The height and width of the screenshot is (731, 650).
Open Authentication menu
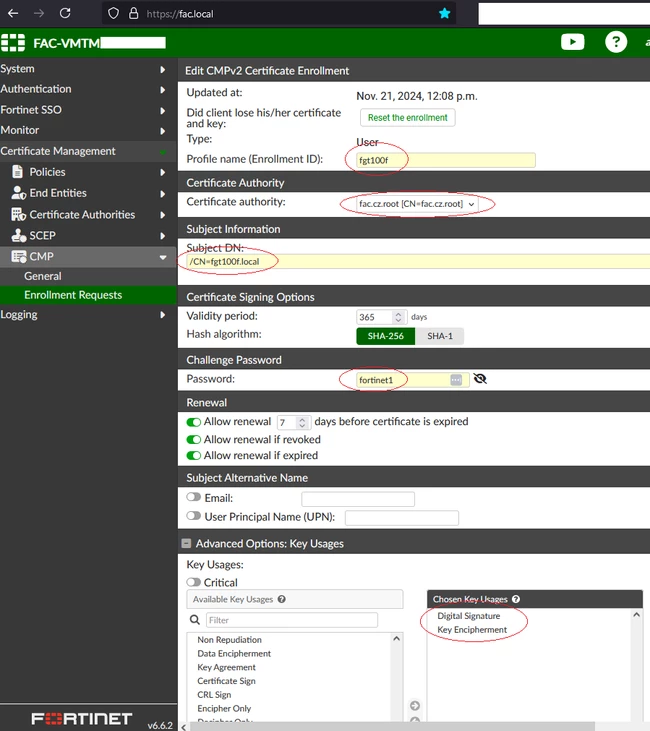point(36,89)
